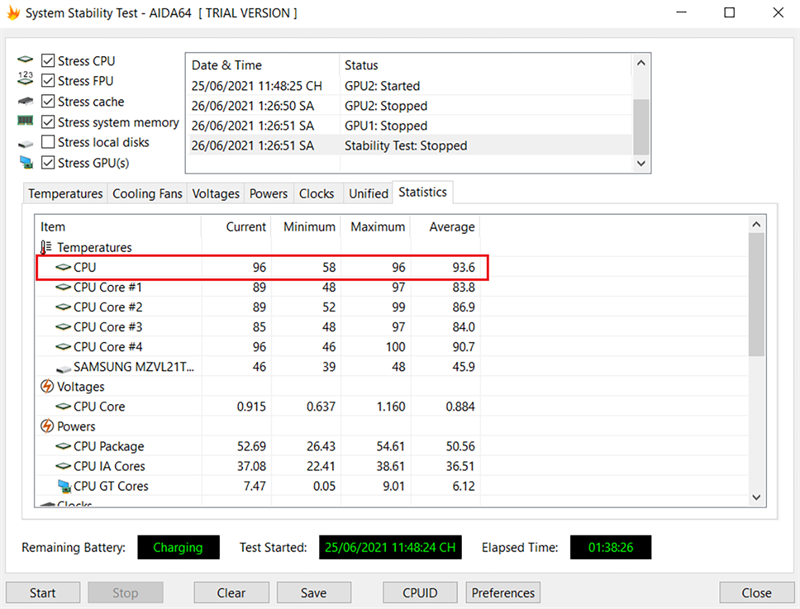This screenshot has width=800, height=609.
Task: Click the statistics table scrollbar thumb
Action: (x=757, y=294)
